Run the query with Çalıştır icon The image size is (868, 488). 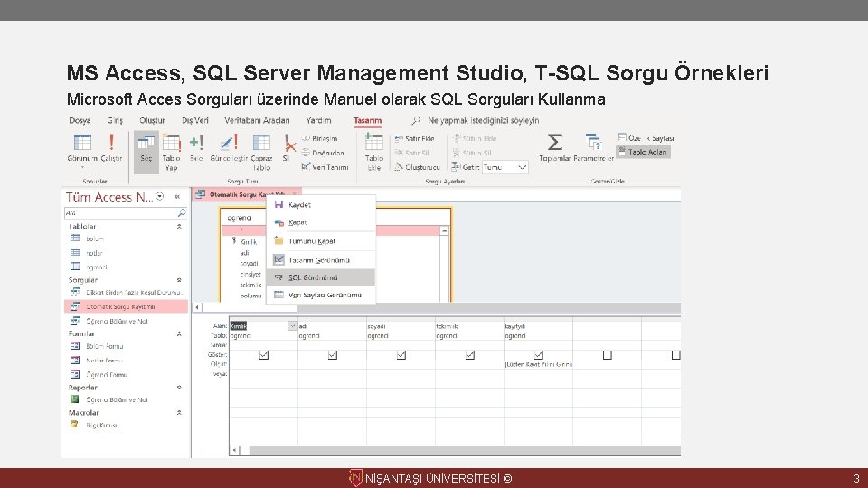pos(111,143)
